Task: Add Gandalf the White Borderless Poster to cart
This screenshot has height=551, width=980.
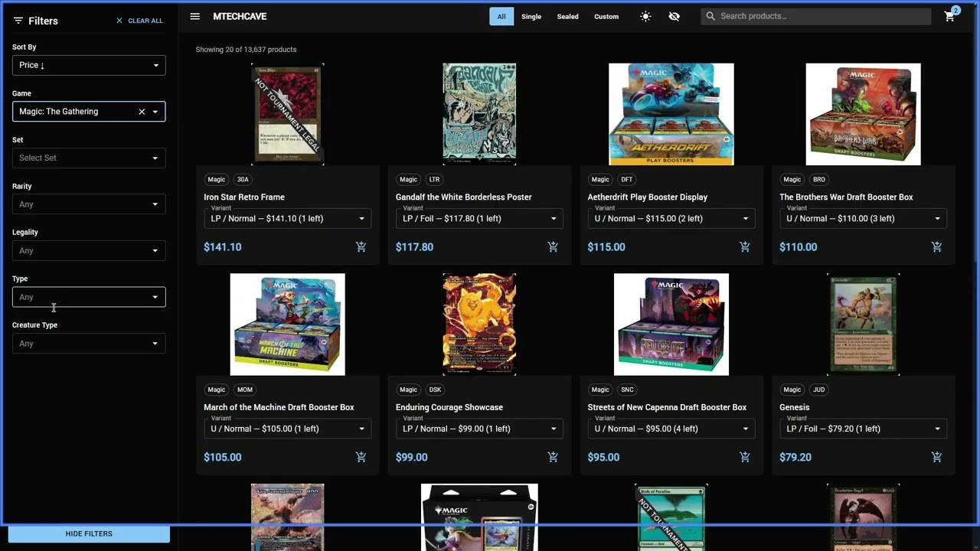Action: (553, 247)
